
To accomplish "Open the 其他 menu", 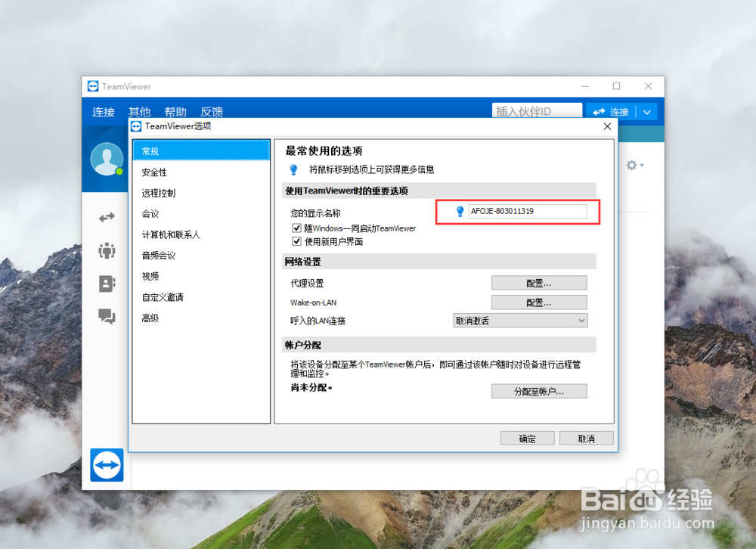I will 139,112.
